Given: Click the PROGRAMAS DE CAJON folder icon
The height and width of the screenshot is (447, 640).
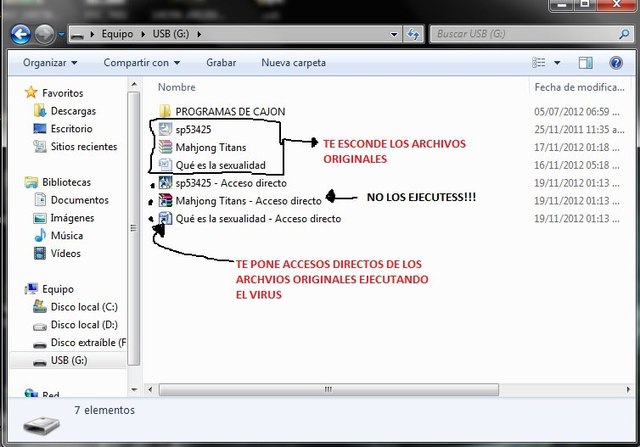Looking at the screenshot, I should (x=165, y=111).
